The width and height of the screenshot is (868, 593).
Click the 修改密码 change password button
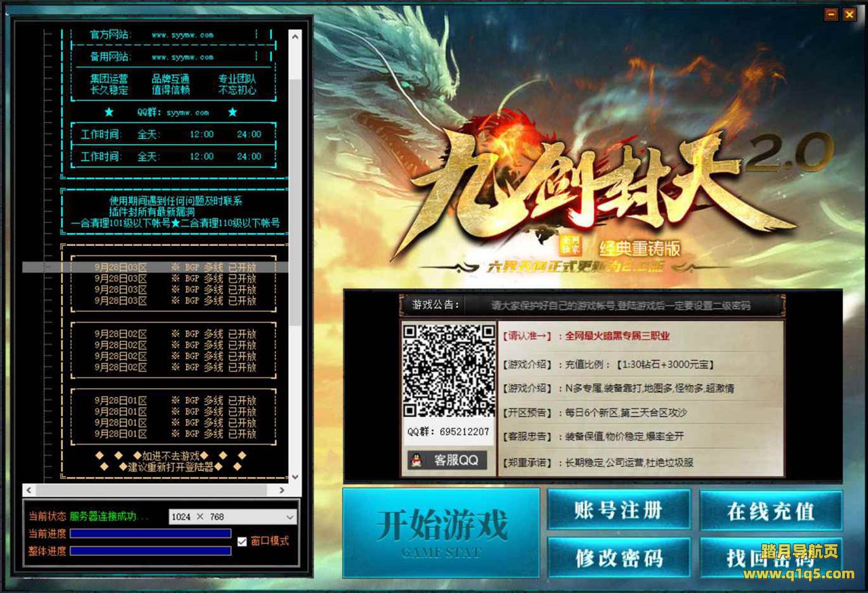618,558
